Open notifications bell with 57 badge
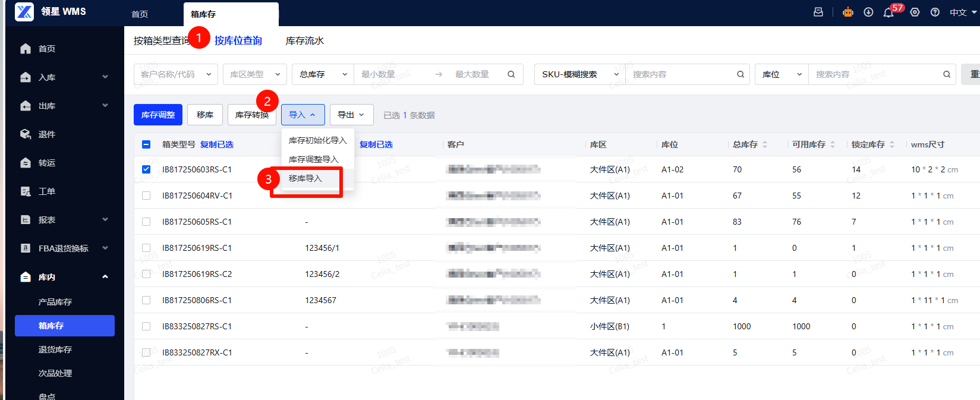The height and width of the screenshot is (400, 980). point(888,12)
